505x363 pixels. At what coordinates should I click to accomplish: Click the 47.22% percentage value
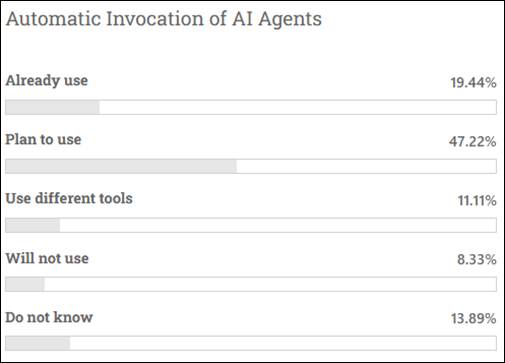point(472,142)
